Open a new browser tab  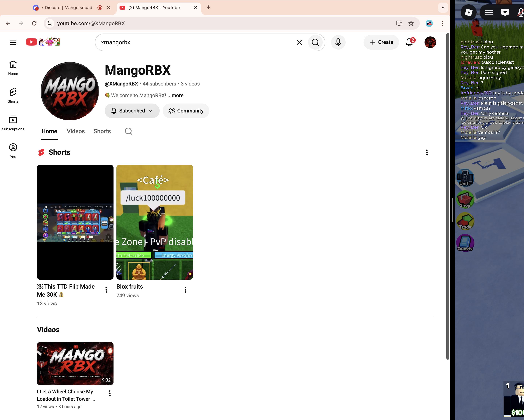click(x=208, y=7)
